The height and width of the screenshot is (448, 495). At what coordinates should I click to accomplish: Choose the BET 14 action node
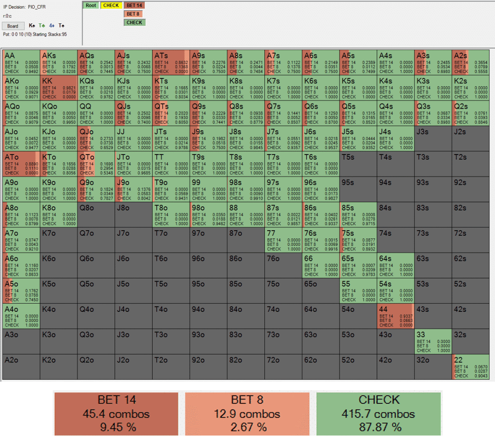tap(134, 6)
